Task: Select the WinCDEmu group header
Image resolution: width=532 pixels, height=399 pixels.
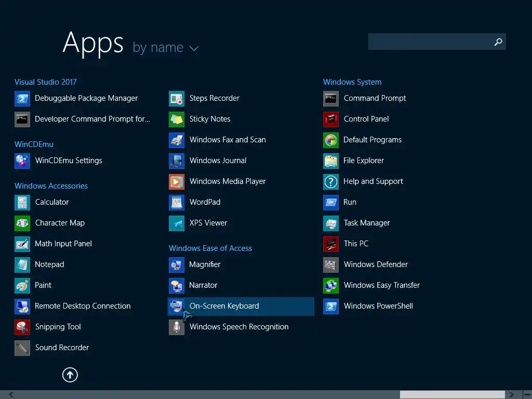Action: (x=34, y=144)
